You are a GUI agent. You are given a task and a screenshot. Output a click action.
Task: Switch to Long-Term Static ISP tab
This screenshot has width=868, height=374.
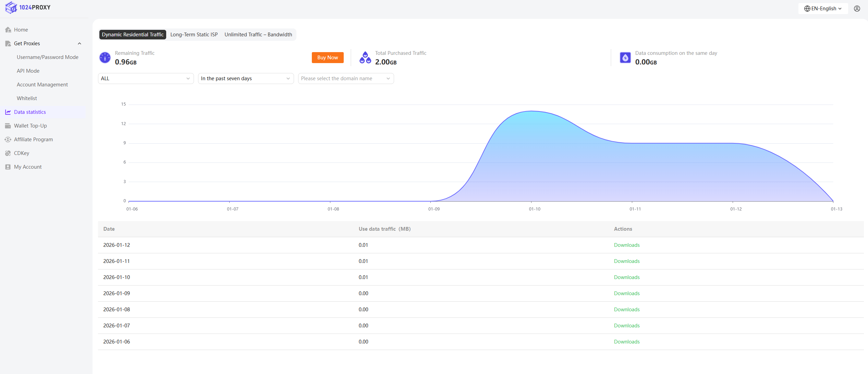[x=194, y=35]
